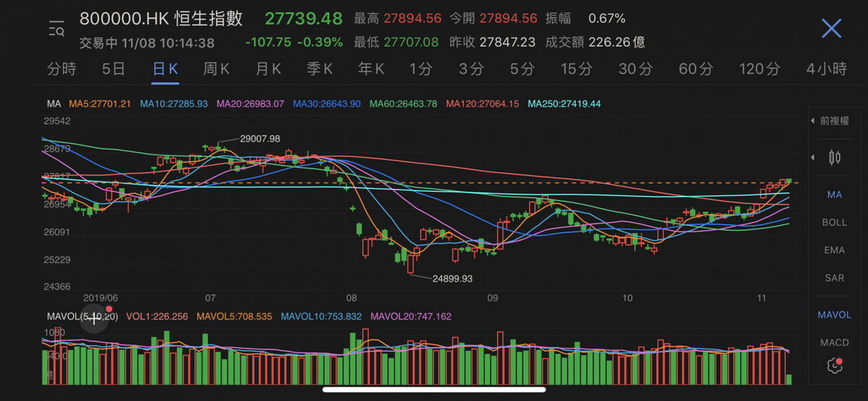Image resolution: width=868 pixels, height=401 pixels.
Task: Tap the 昨收 27847.23 previous close
Action: point(493,43)
